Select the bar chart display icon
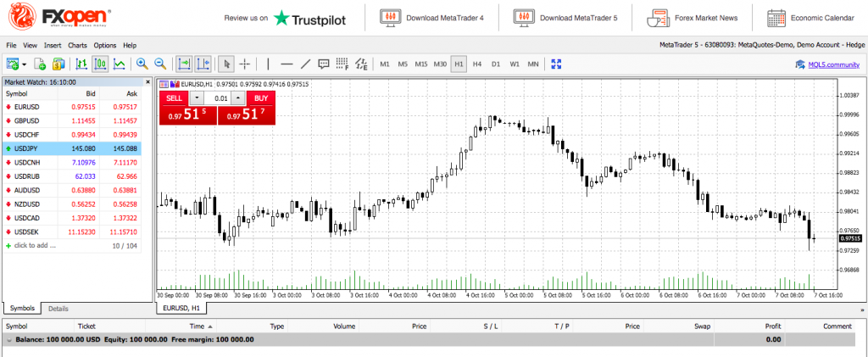 (81, 64)
